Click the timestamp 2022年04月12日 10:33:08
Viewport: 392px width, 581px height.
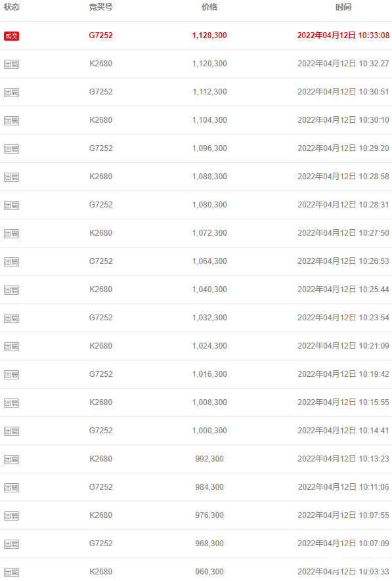click(x=343, y=35)
